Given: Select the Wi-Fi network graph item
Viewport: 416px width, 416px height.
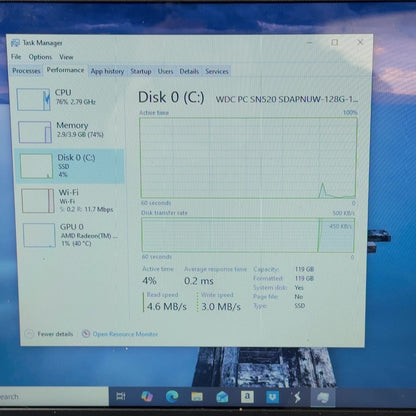Looking at the screenshot, I should [69, 201].
